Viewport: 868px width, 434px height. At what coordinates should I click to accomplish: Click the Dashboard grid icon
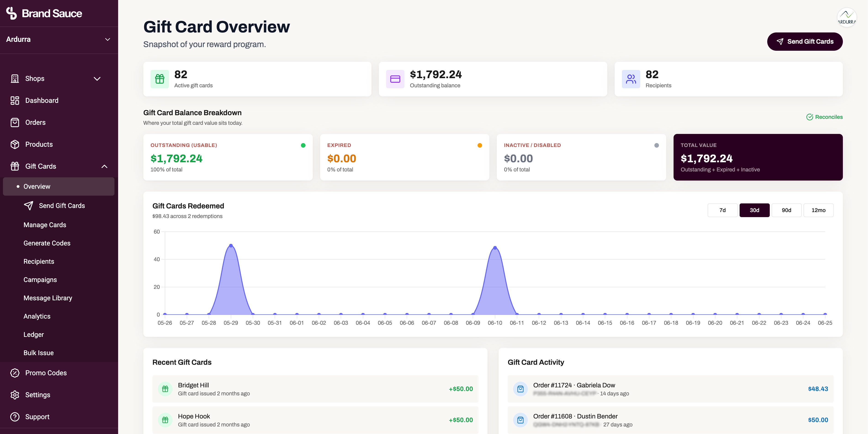[x=15, y=100]
